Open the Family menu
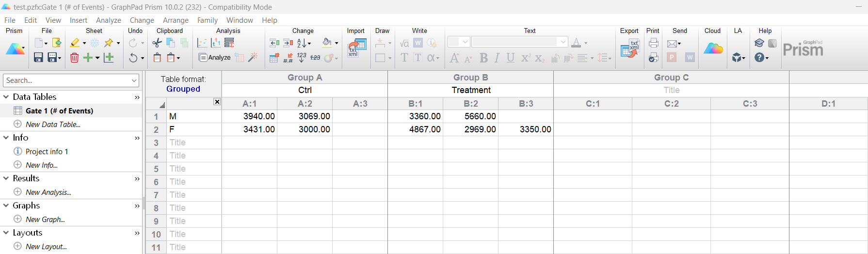The width and height of the screenshot is (868, 254). (207, 20)
